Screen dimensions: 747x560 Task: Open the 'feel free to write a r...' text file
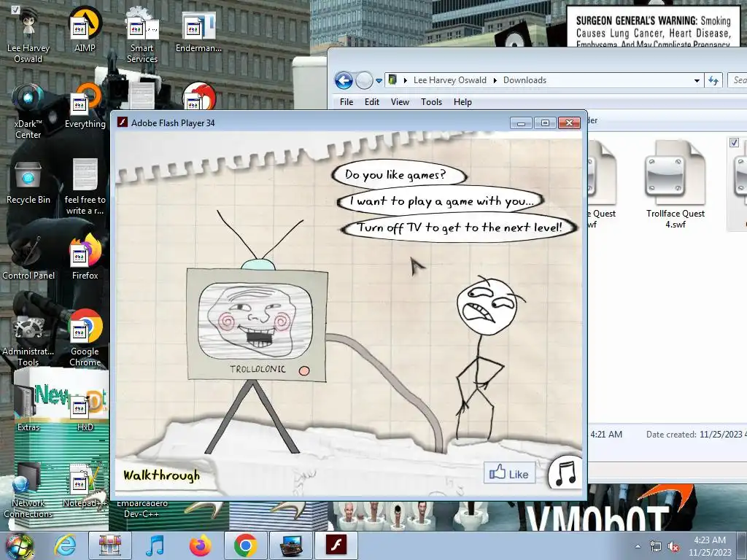tap(85, 187)
